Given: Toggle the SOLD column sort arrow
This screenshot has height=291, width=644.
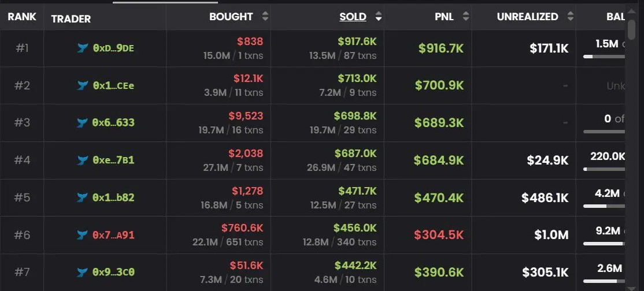Looking at the screenshot, I should click(378, 16).
